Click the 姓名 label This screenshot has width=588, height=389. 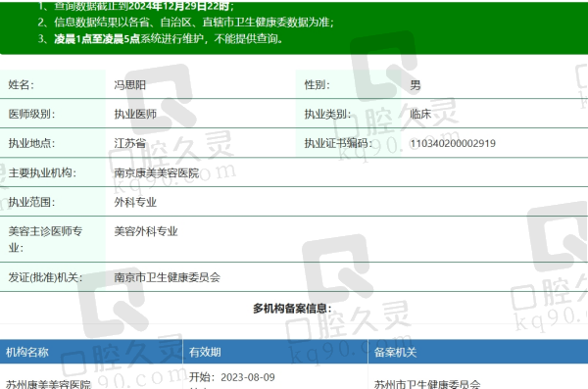(21, 85)
